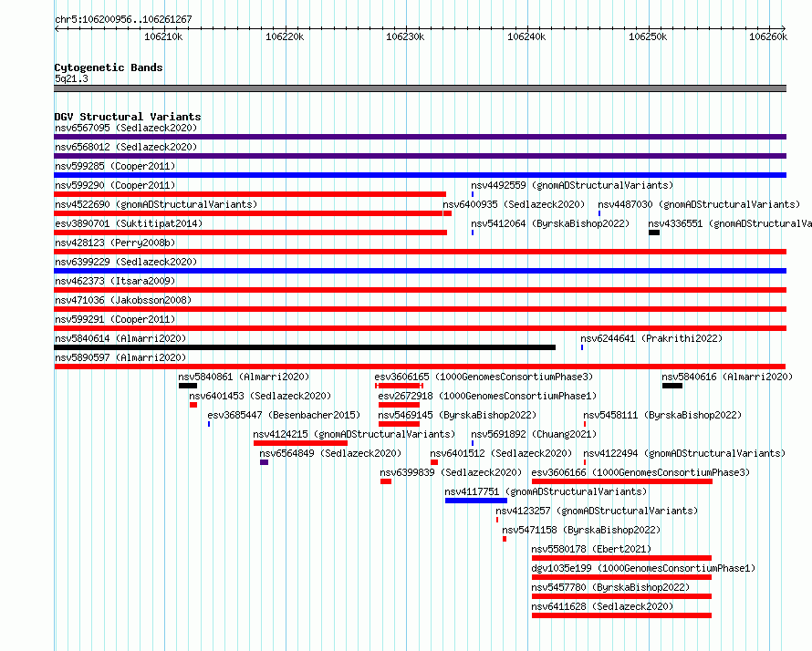This screenshot has height=651, width=812.
Task: Click nsv4487030 (gnomADStructuralVariants) label
Action: (699, 204)
